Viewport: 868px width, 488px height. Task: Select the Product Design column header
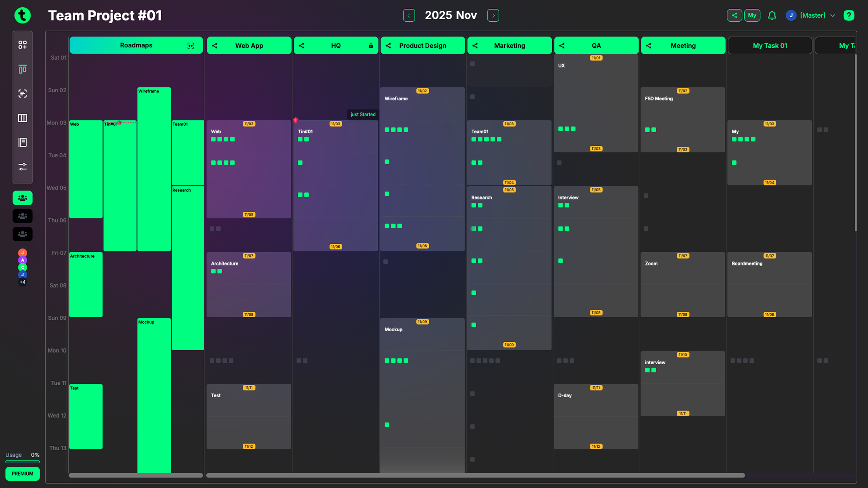coord(422,45)
